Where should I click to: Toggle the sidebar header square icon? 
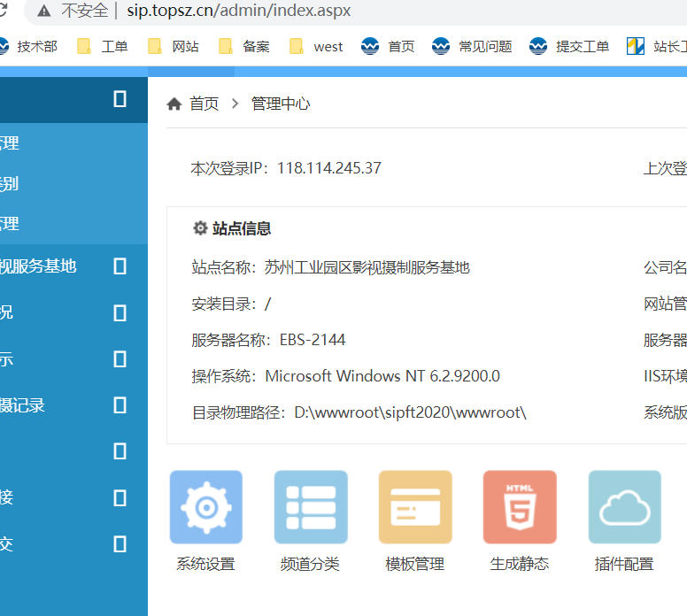click(120, 99)
